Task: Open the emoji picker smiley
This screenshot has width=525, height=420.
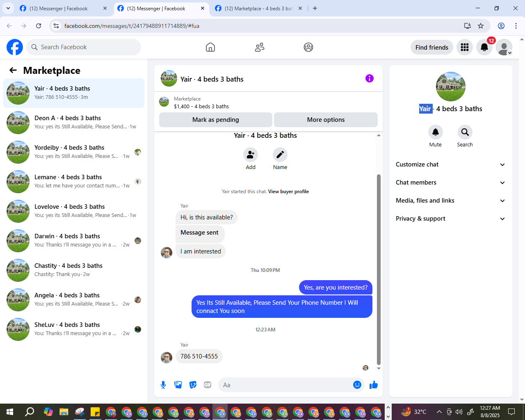Action: coord(357,385)
